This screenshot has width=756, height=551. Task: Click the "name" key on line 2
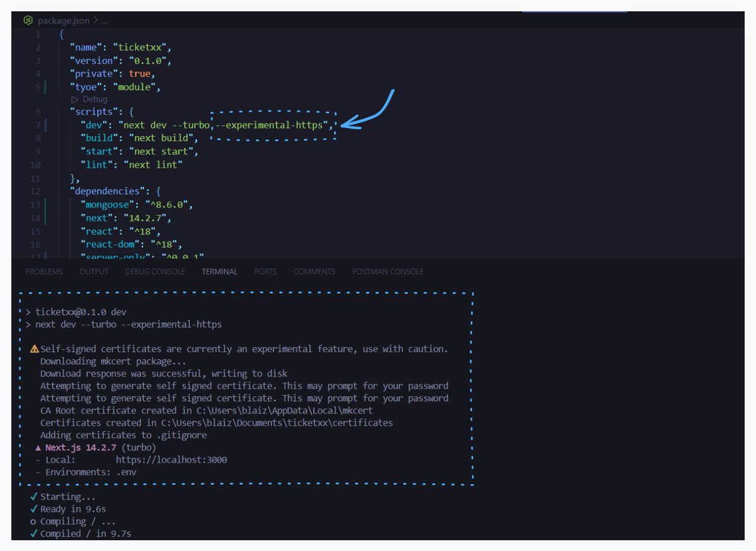[87, 48]
